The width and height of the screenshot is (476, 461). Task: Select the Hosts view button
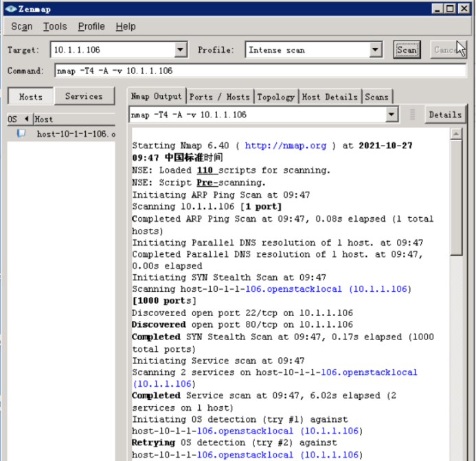click(x=31, y=97)
